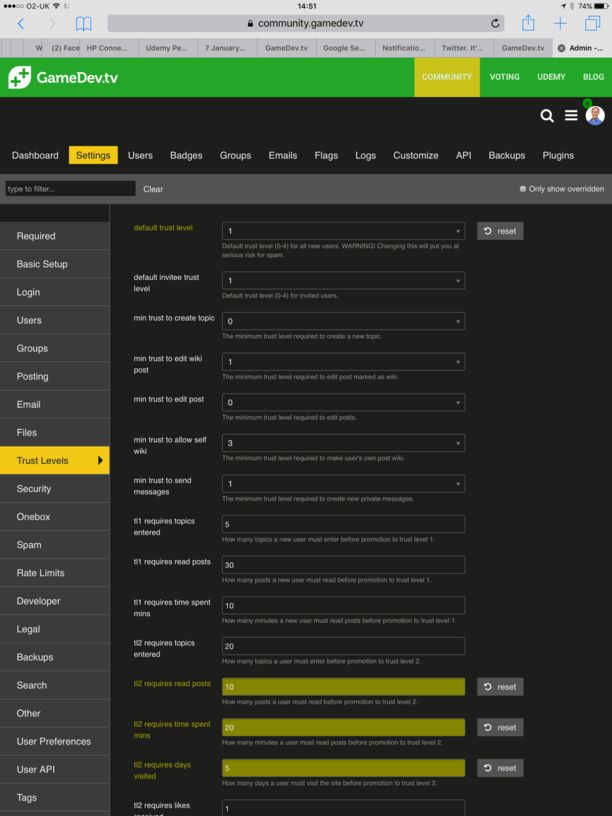Show all tabs overview icon
612x816 pixels.
[x=592, y=23]
